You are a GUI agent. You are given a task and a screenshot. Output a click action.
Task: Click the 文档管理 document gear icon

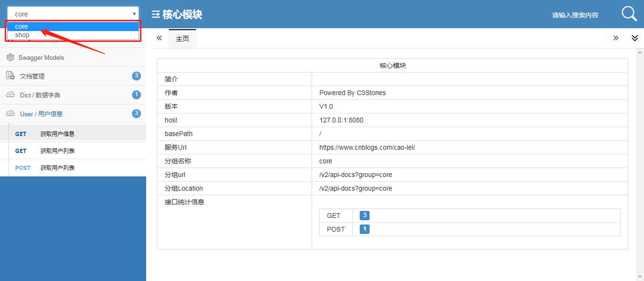[10, 76]
